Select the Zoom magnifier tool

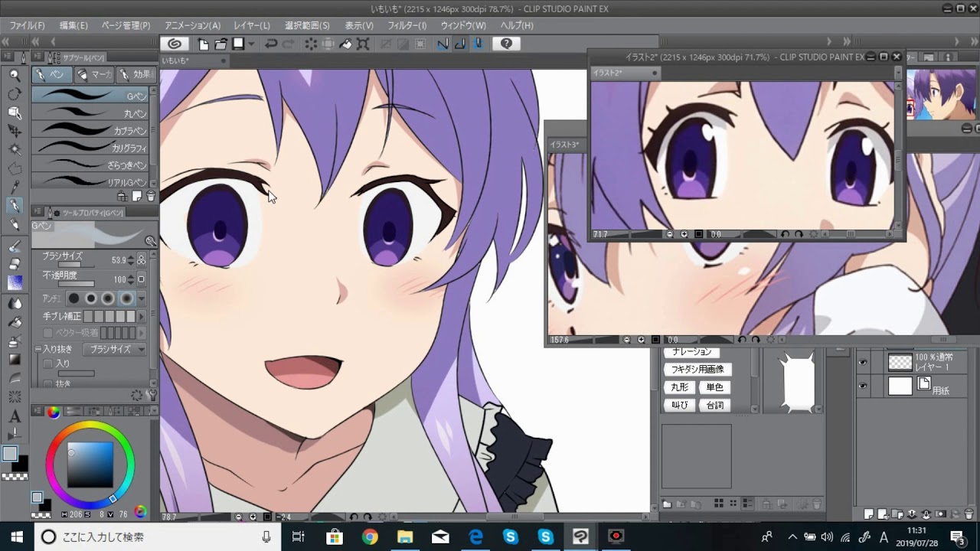15,75
